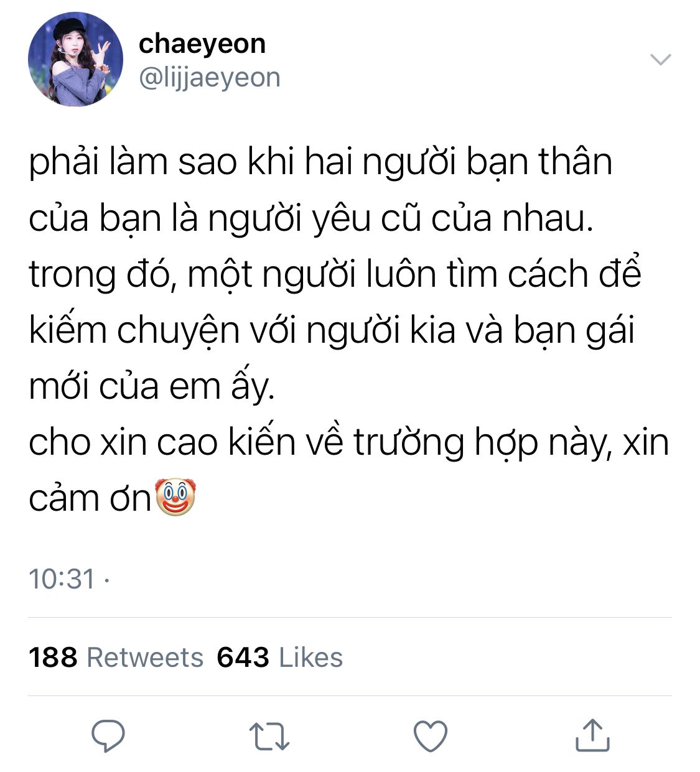Image resolution: width=700 pixels, height=772 pixels.
Task: Click the 10:31 timestamp
Action: [62, 579]
